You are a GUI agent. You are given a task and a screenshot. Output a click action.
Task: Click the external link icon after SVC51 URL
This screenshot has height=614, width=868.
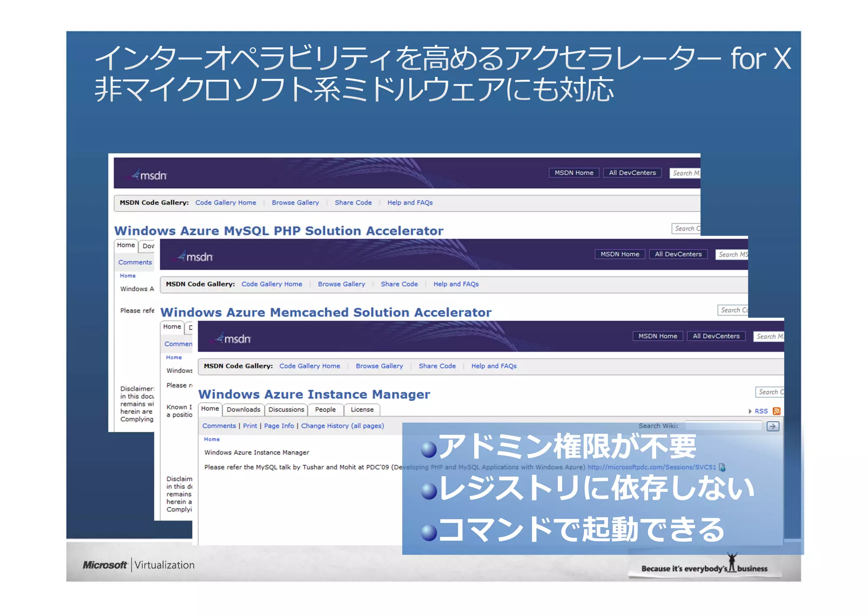722,467
